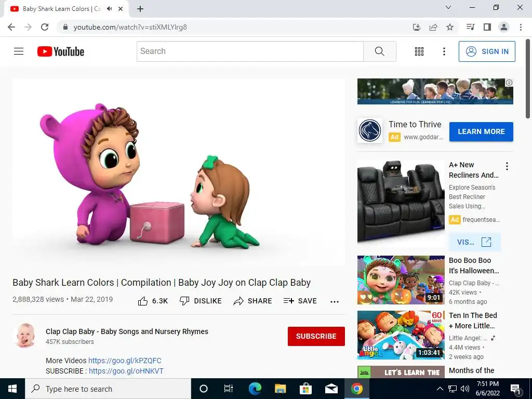Open the goo.gl/kPZQFC More Videos link
Screen dimensions: 532x399
(125, 361)
